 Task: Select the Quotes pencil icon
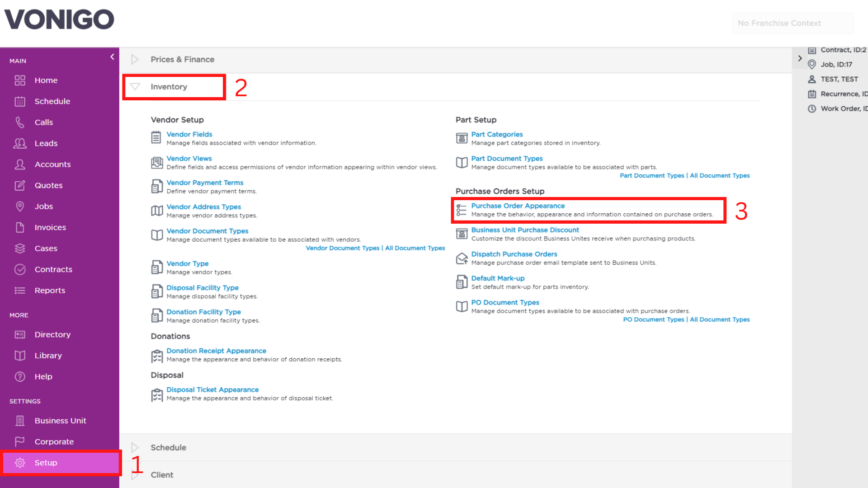point(20,185)
